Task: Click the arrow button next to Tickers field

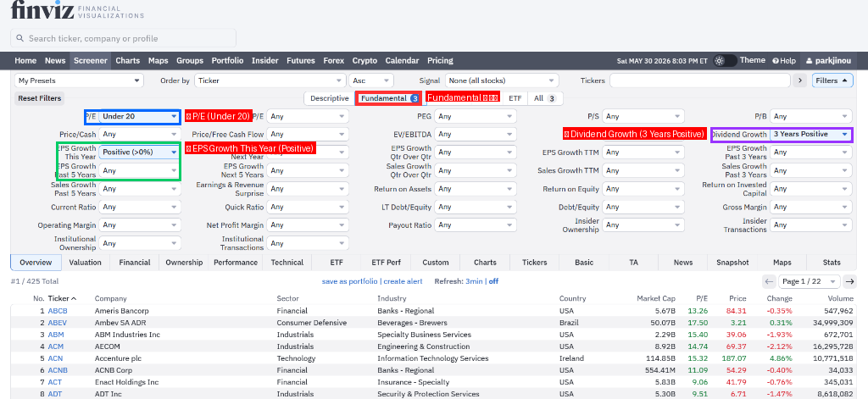Action: coord(799,80)
